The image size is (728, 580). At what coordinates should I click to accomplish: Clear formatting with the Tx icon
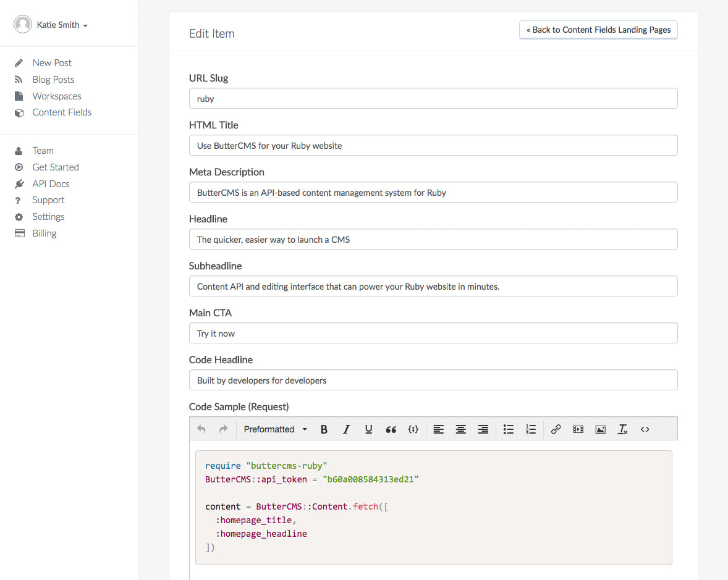(x=622, y=429)
